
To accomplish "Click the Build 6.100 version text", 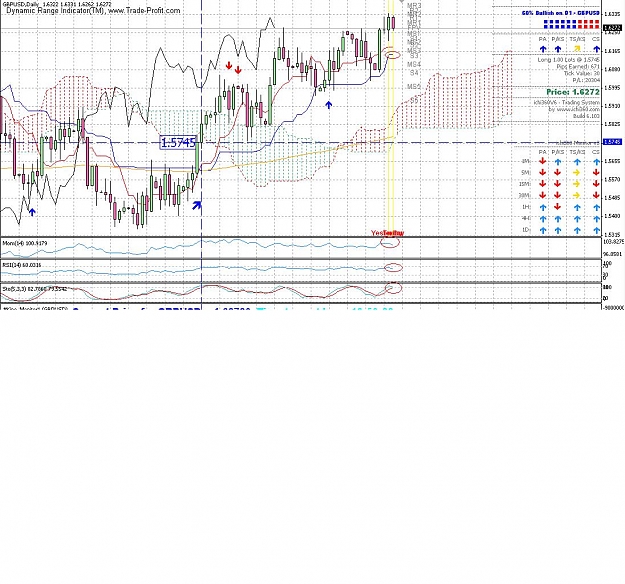I will point(586,116).
